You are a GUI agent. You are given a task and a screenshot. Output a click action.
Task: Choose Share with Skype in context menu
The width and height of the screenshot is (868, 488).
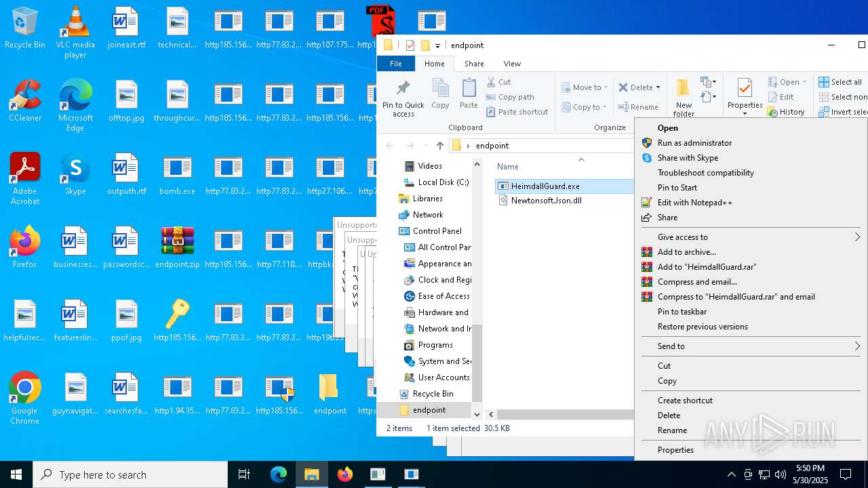[751, 158]
